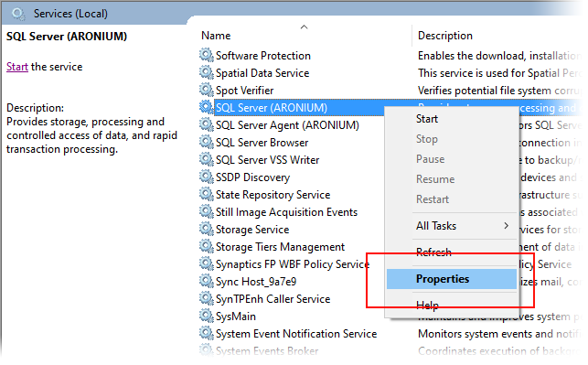
Task: Choose Refresh in the context menu
Action: [452, 252]
